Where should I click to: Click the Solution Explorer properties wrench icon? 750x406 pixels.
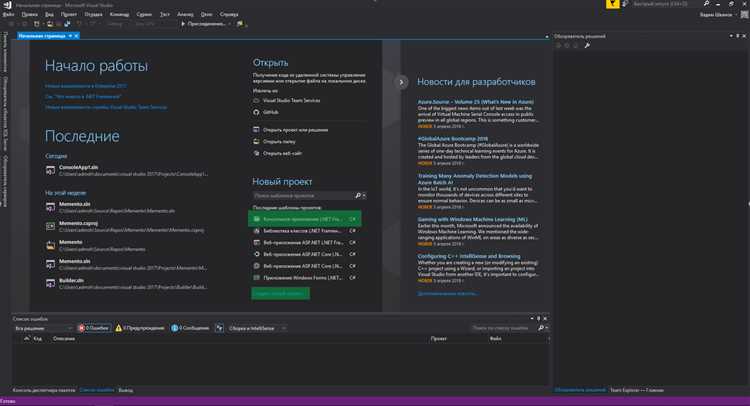pyautogui.click(x=586, y=47)
